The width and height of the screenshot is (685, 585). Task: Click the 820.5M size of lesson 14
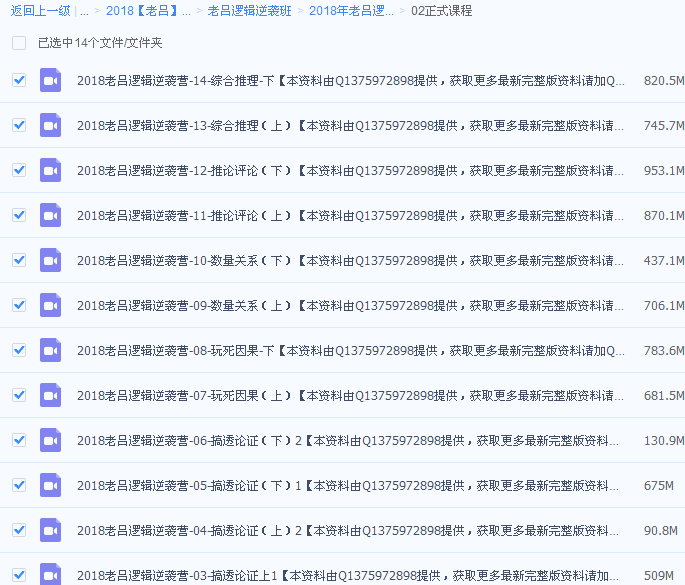click(663, 81)
